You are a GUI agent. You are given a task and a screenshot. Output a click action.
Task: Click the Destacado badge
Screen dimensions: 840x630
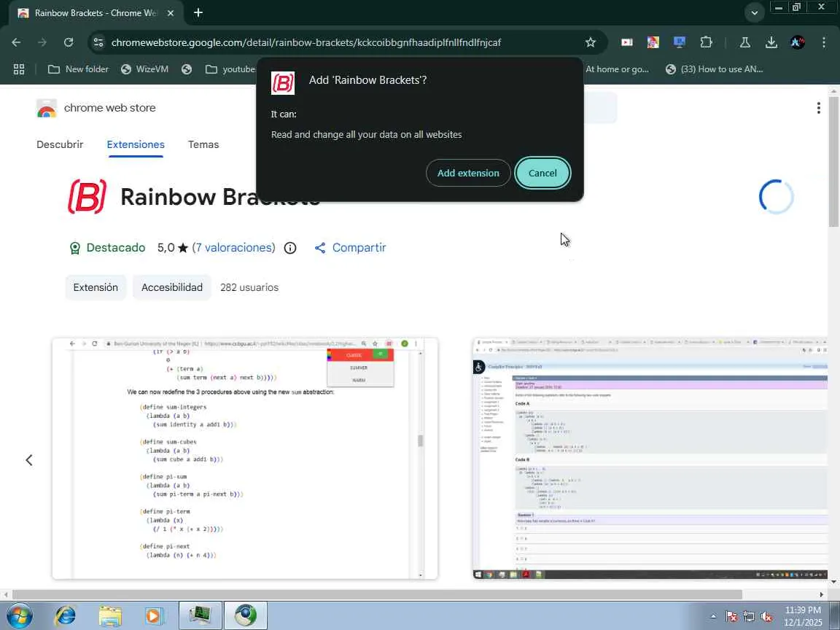coord(107,247)
